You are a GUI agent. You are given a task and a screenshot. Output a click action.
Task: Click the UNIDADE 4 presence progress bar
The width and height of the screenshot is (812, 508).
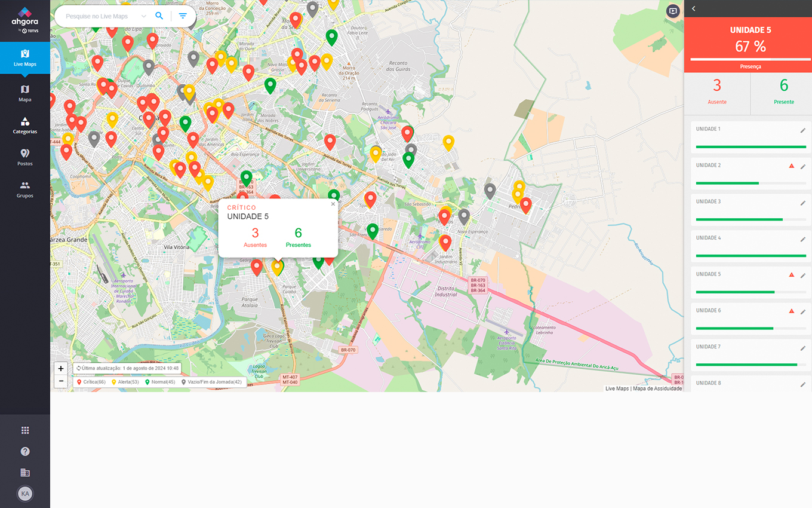[x=751, y=256]
